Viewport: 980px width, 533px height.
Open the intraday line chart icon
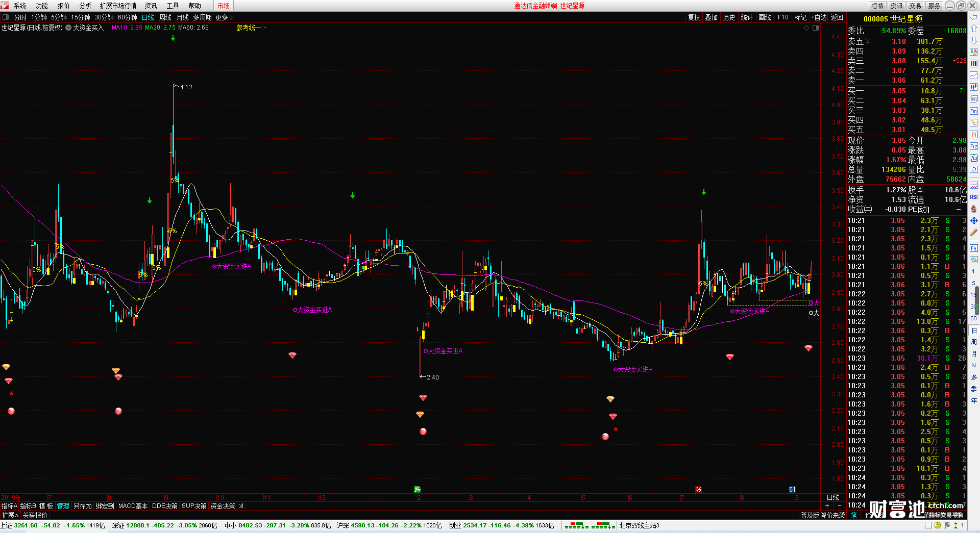pyautogui.click(x=974, y=75)
